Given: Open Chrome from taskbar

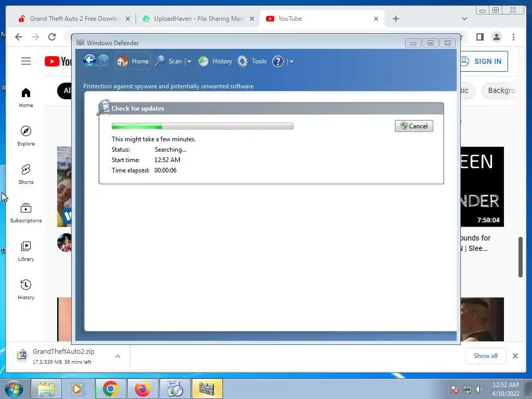Looking at the screenshot, I should [110, 389].
